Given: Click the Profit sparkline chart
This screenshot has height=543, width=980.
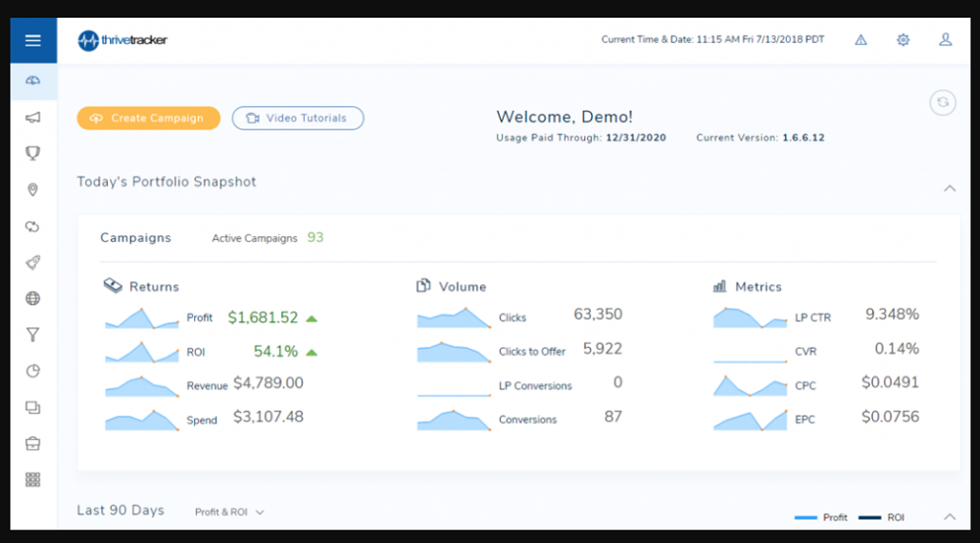Looking at the screenshot, I should [142, 319].
